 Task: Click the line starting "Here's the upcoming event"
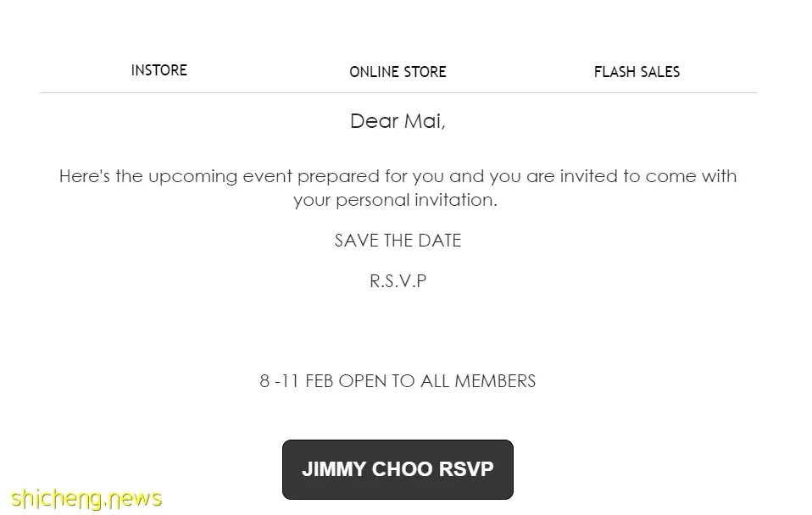pyautogui.click(x=398, y=176)
